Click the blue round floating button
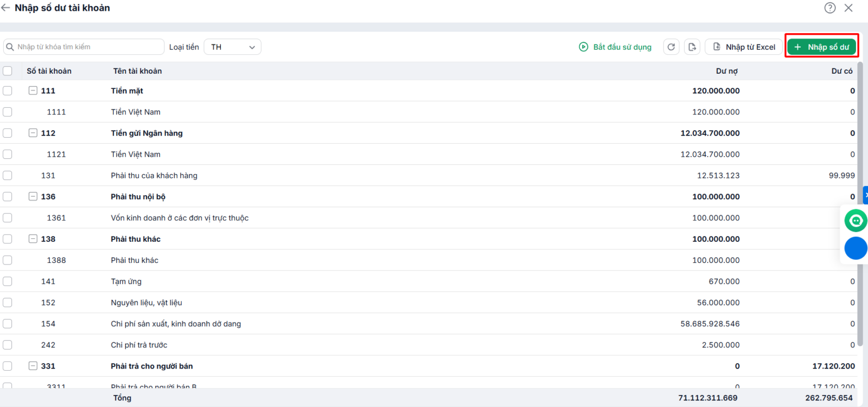The image size is (868, 407). [856, 248]
